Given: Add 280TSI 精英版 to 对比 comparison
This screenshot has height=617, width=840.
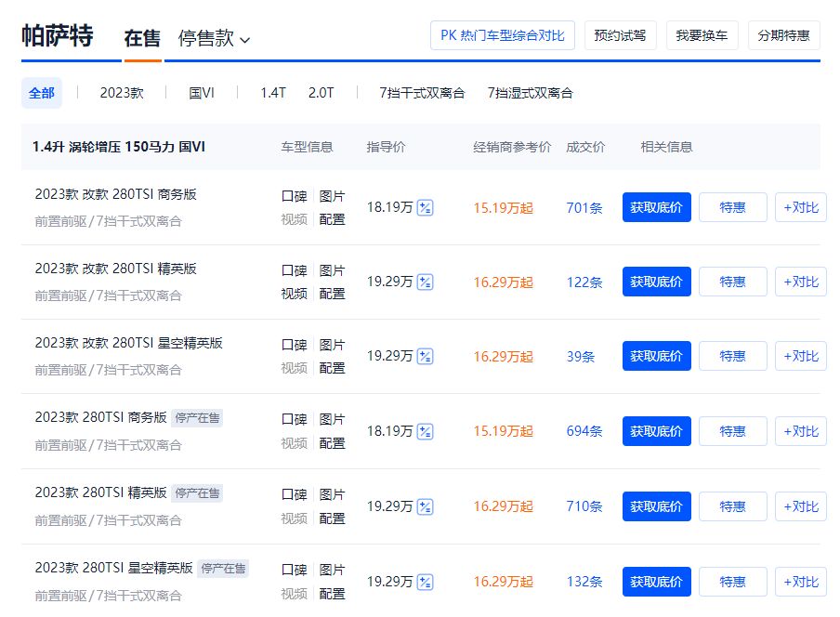Looking at the screenshot, I should (x=800, y=506).
